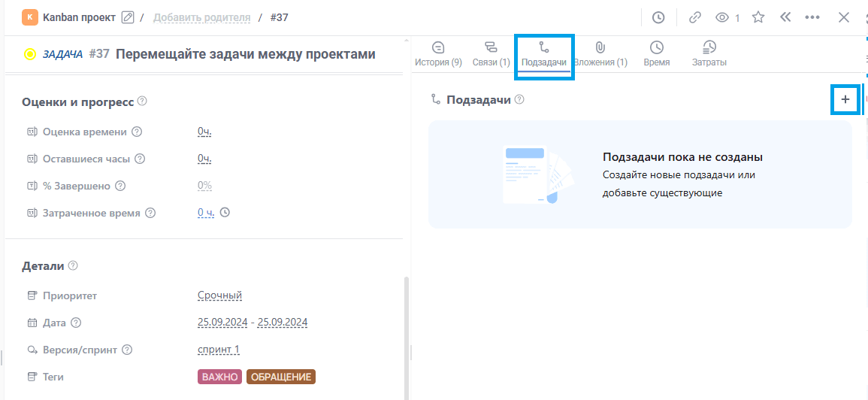Edit project name with pencil icon
This screenshot has height=400, width=868.
tap(127, 18)
